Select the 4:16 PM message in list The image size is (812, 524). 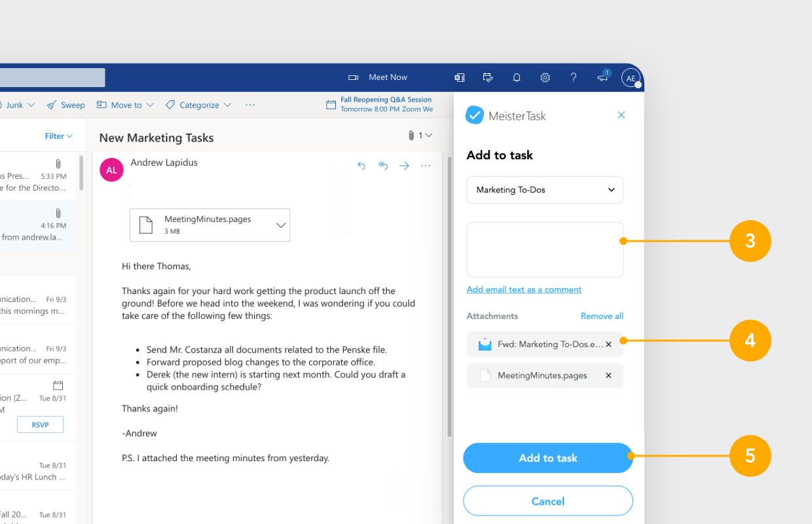[38, 226]
